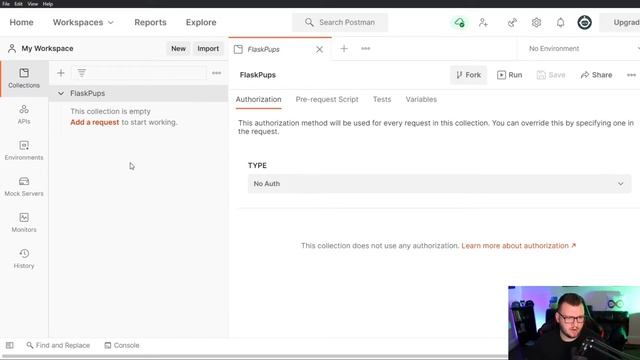Switch to the Authorization tab
640x360 pixels.
point(258,100)
